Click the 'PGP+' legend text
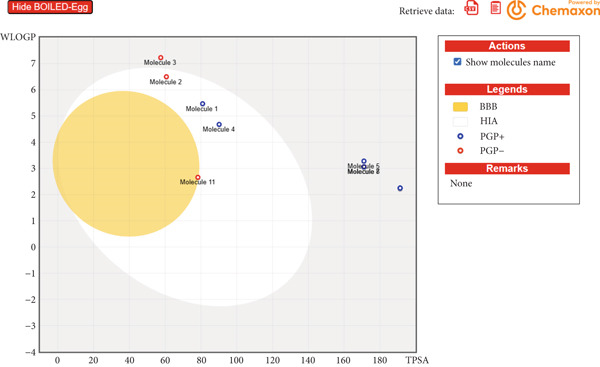Viewport: 600px width, 367px height. (x=492, y=137)
